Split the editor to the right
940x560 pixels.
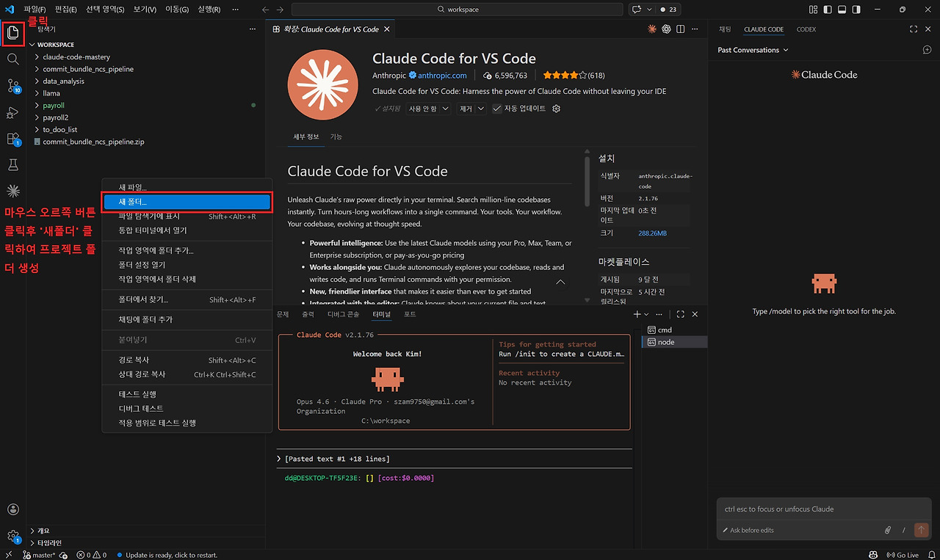[681, 29]
